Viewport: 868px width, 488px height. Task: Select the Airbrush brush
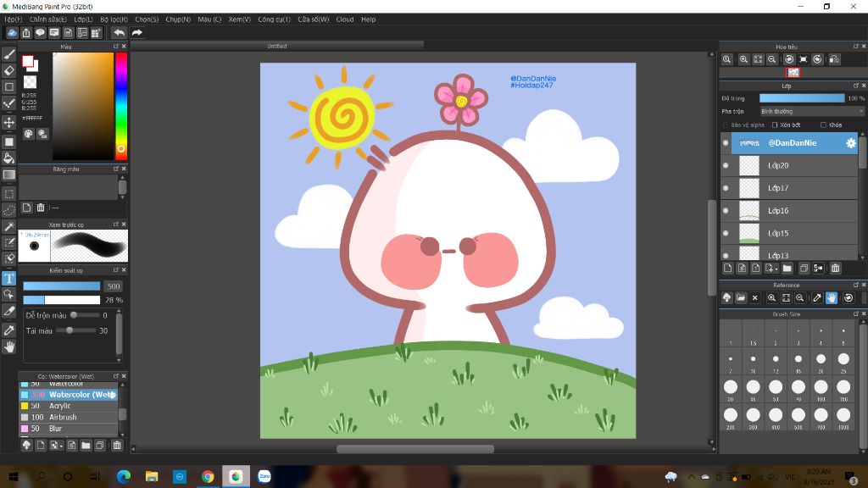(x=62, y=418)
